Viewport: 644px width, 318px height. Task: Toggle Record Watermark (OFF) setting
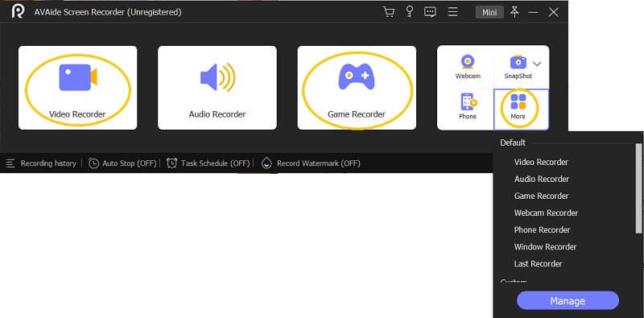311,163
